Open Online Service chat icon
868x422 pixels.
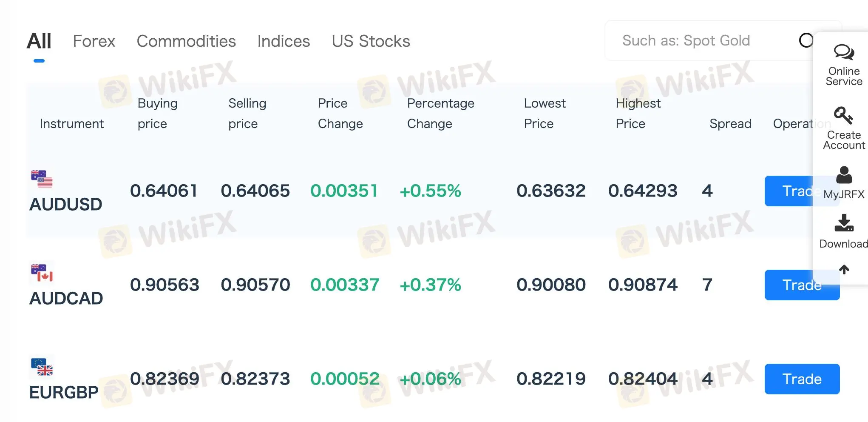[844, 53]
